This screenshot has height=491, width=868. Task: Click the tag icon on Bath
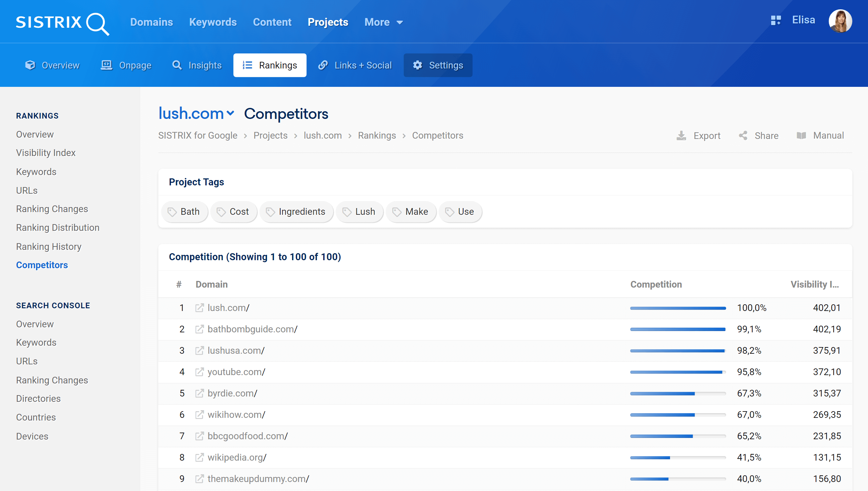coord(172,212)
